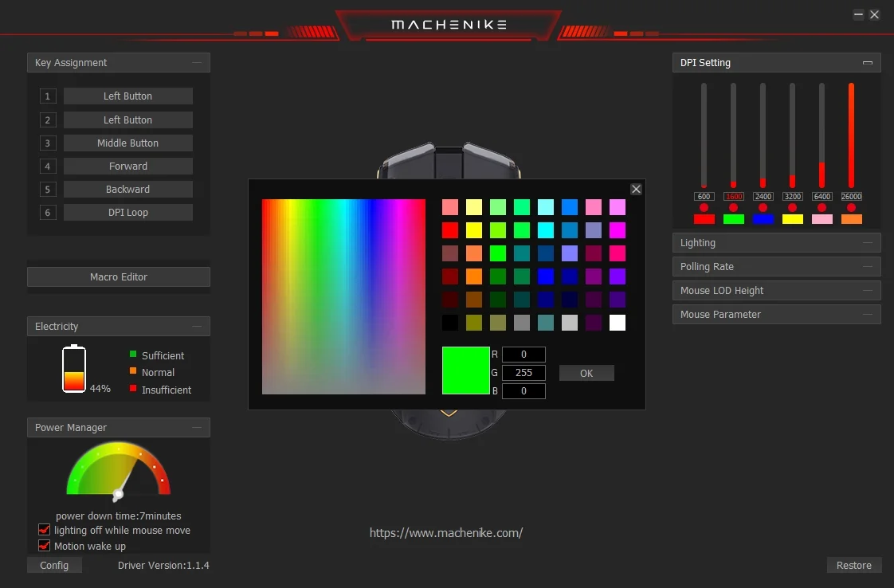894x588 pixels.
Task: Disable the Motion wake up checkbox
Action: click(x=45, y=546)
